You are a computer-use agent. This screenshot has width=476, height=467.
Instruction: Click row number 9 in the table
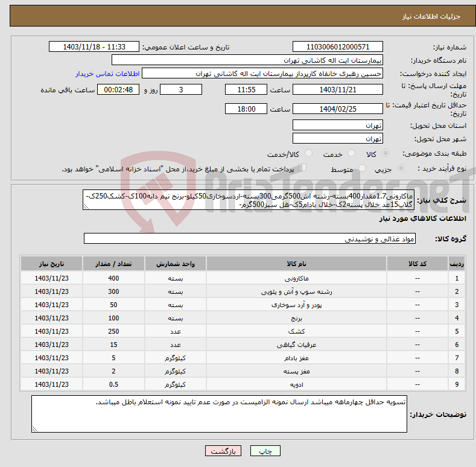[x=457, y=384]
